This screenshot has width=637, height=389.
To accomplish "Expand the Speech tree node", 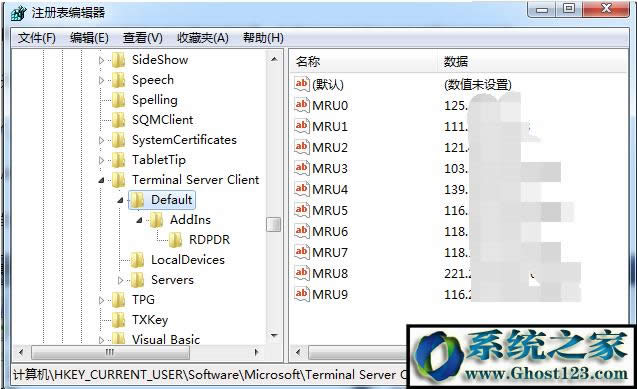I will [x=101, y=80].
